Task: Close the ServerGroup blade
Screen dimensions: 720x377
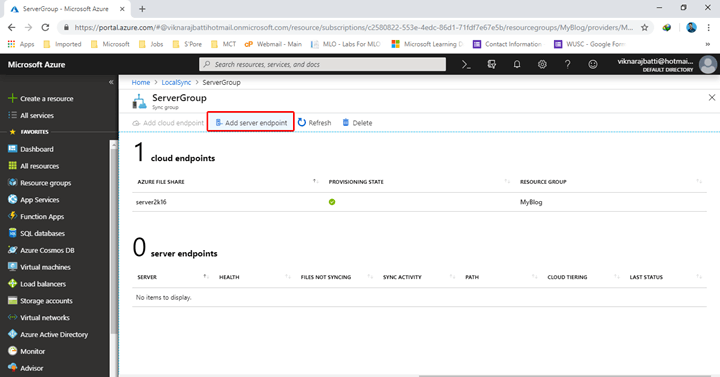Action: [x=712, y=97]
